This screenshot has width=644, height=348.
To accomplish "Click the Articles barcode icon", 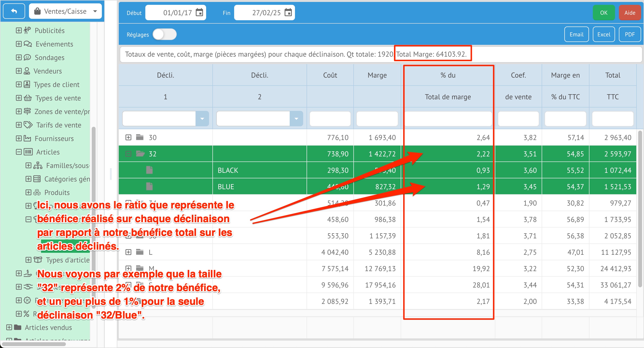I will (x=28, y=152).
